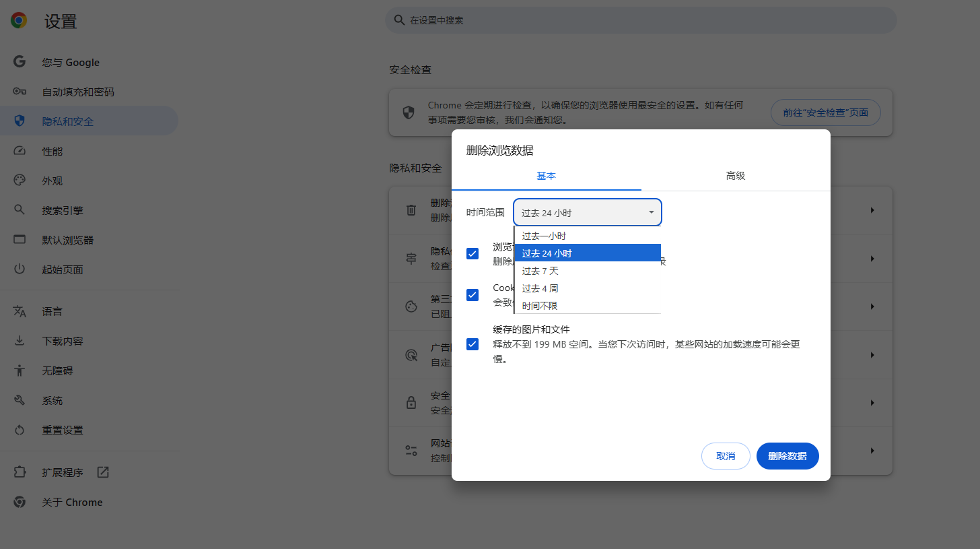Uncheck the browsing history checkbox
Screen dimensions: 980x549
473,253
